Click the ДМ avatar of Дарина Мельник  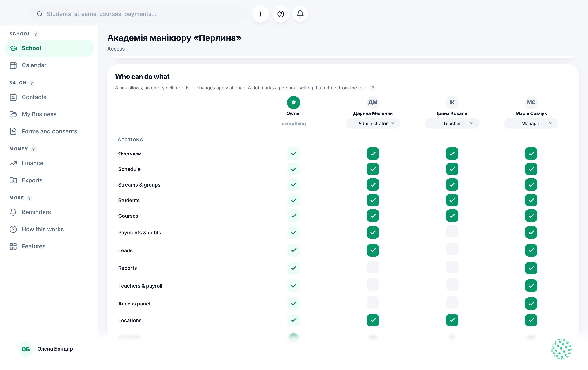pos(373,102)
